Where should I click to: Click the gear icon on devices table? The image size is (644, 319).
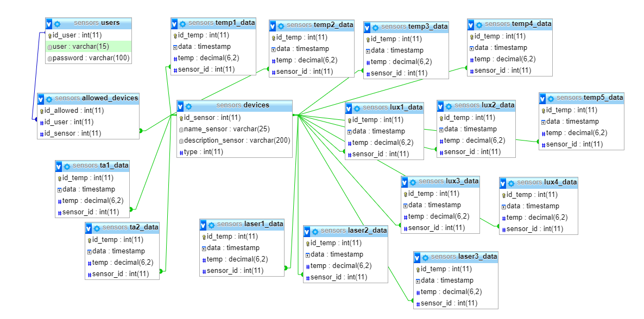pyautogui.click(x=188, y=107)
